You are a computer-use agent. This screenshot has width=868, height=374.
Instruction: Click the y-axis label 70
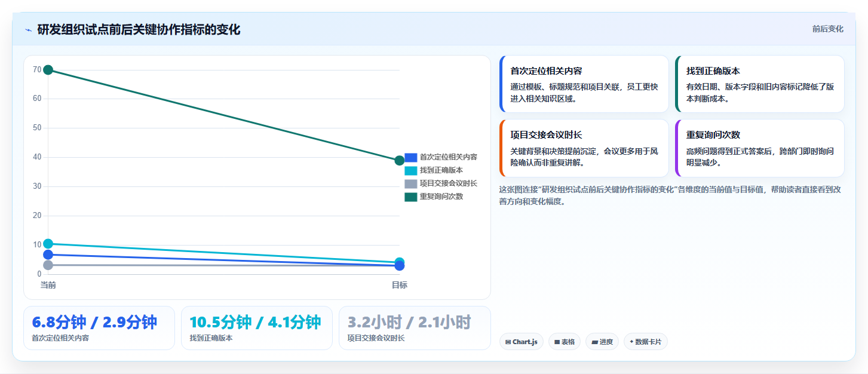37,69
